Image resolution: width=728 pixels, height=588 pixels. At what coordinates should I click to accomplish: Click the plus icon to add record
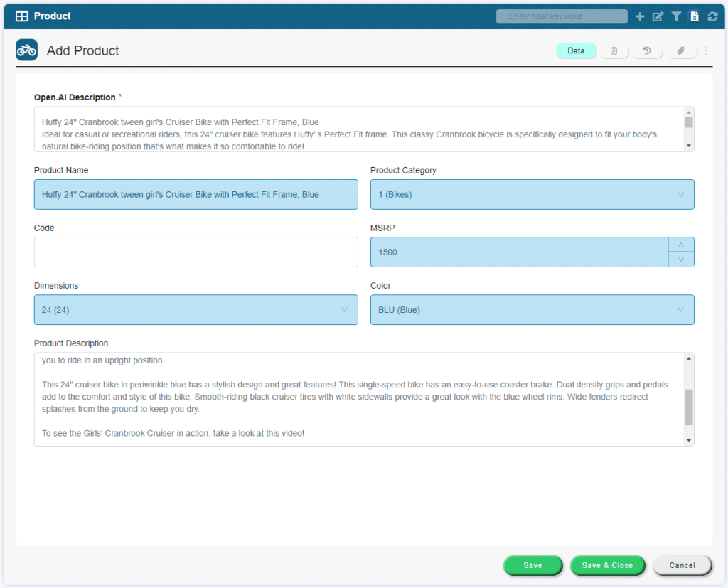[x=640, y=16]
